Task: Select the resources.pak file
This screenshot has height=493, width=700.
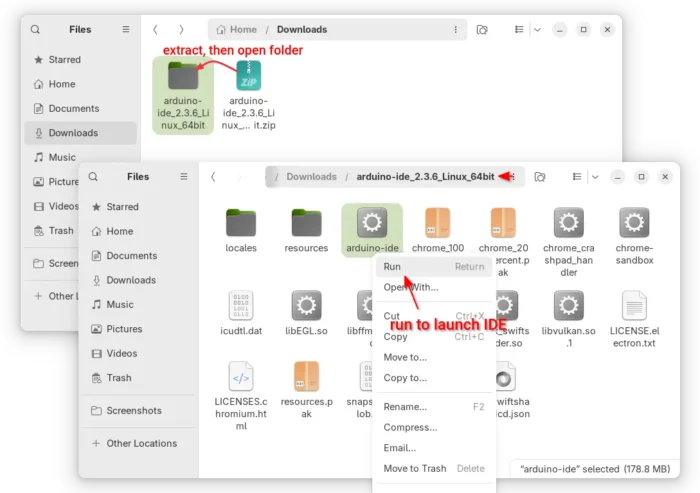Action: [306, 390]
